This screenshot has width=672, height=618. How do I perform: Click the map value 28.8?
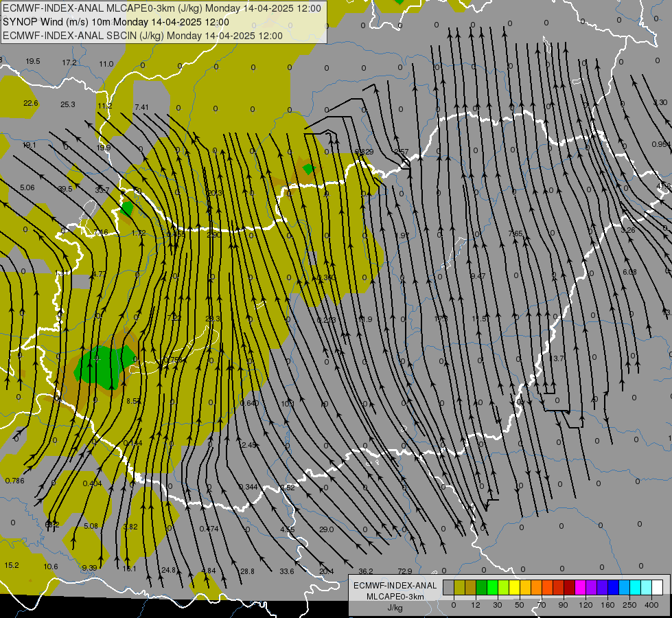[x=247, y=571]
